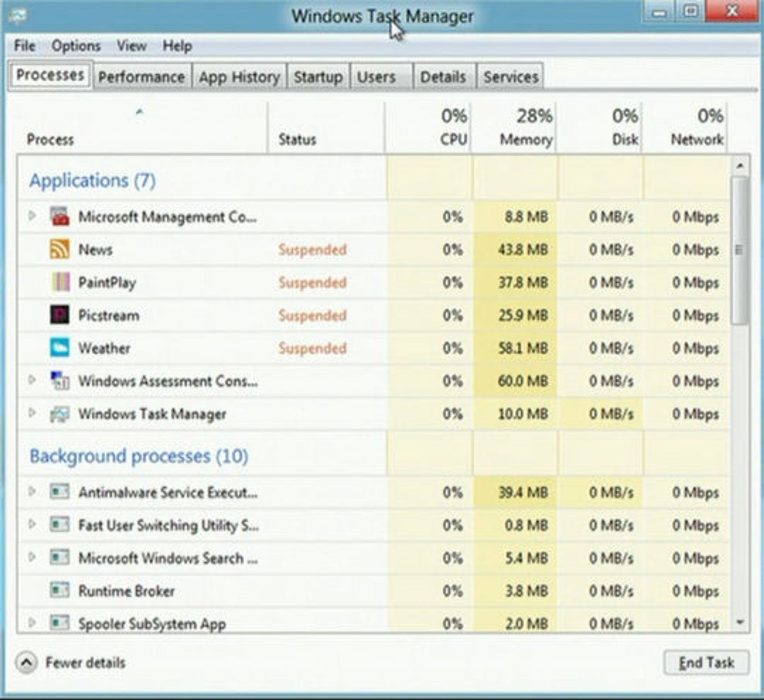
Task: Click Suspended status in Weather row
Action: click(x=312, y=348)
